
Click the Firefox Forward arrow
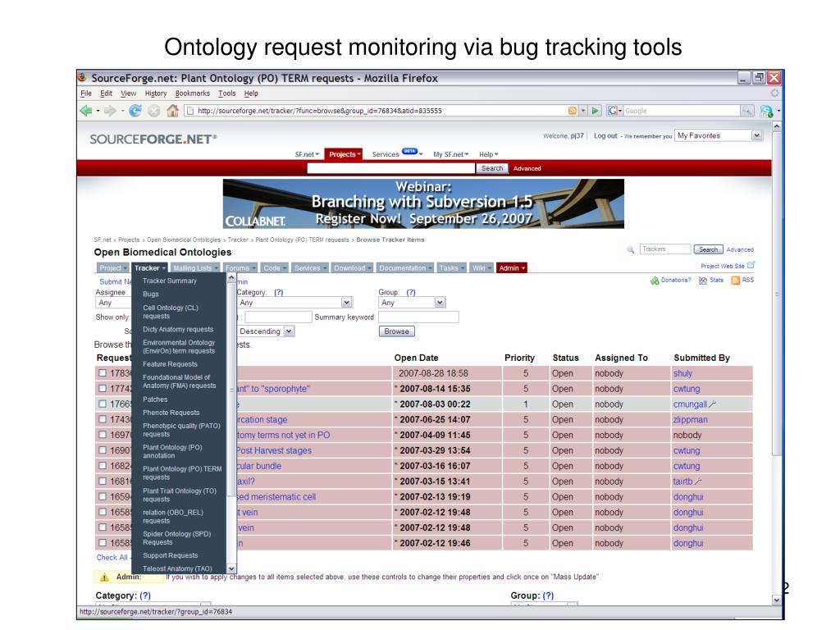[x=110, y=111]
